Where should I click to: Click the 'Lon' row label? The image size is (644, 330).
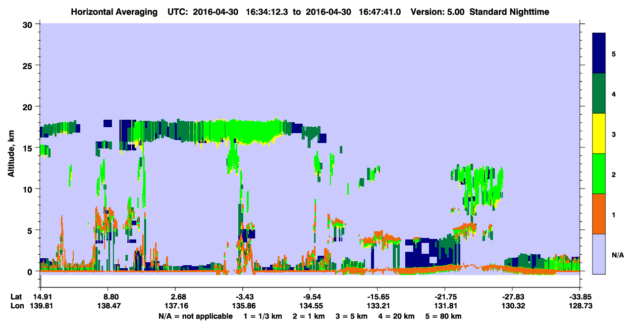[x=17, y=306]
